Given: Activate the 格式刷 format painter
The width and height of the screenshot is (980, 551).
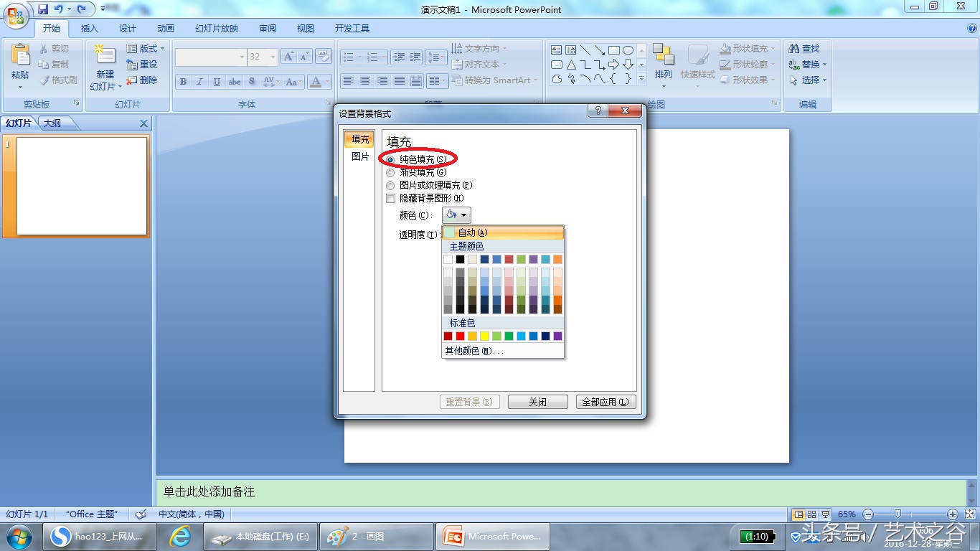Looking at the screenshot, I should pos(58,80).
